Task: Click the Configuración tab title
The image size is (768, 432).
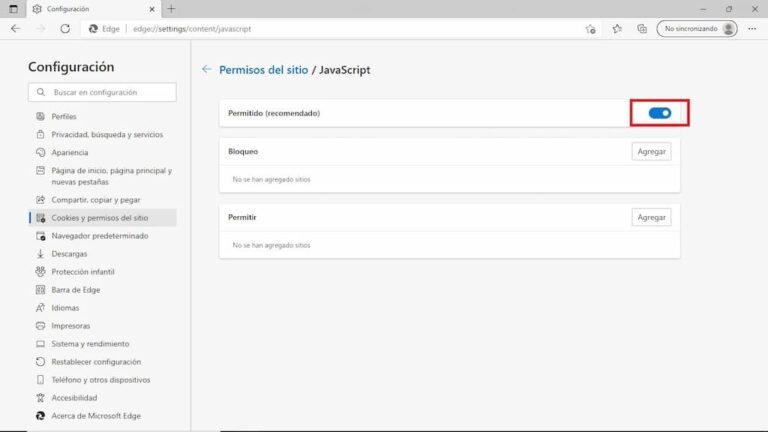Action: click(x=68, y=9)
